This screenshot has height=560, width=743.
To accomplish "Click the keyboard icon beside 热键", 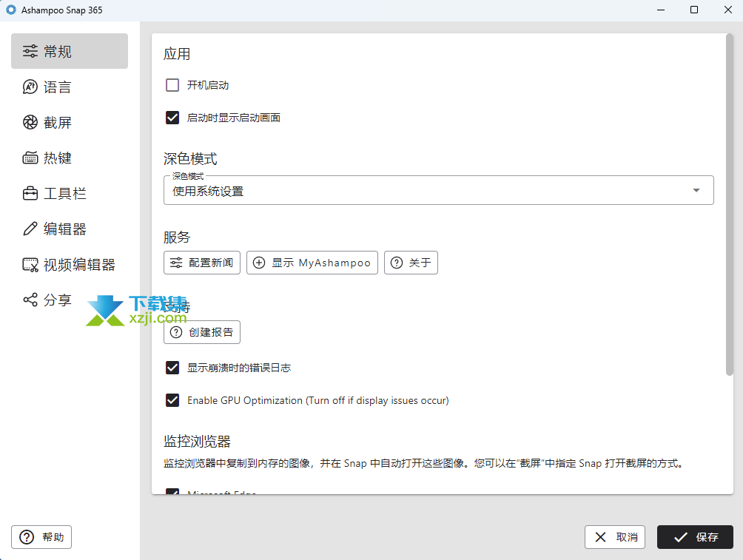I will [x=30, y=158].
